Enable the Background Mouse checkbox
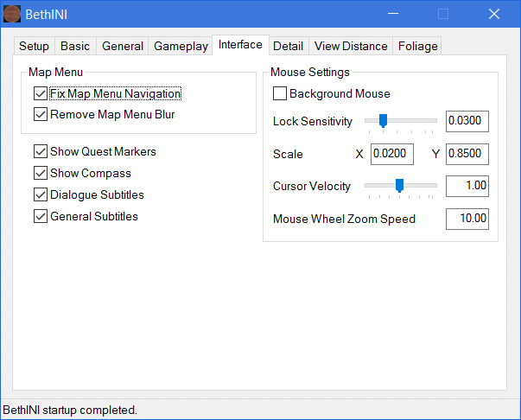This screenshot has width=521, height=420. pyautogui.click(x=280, y=93)
